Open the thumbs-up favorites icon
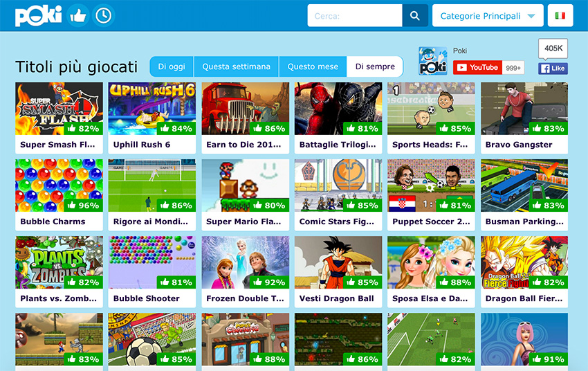The height and width of the screenshot is (371, 588). [78, 16]
